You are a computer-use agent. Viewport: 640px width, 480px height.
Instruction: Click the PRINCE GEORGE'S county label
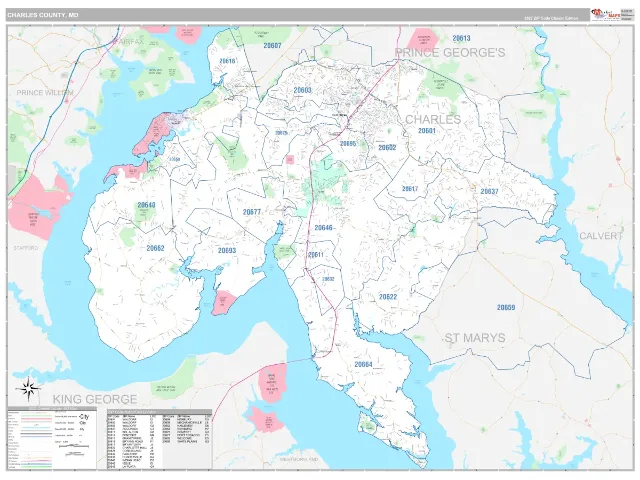pos(450,53)
